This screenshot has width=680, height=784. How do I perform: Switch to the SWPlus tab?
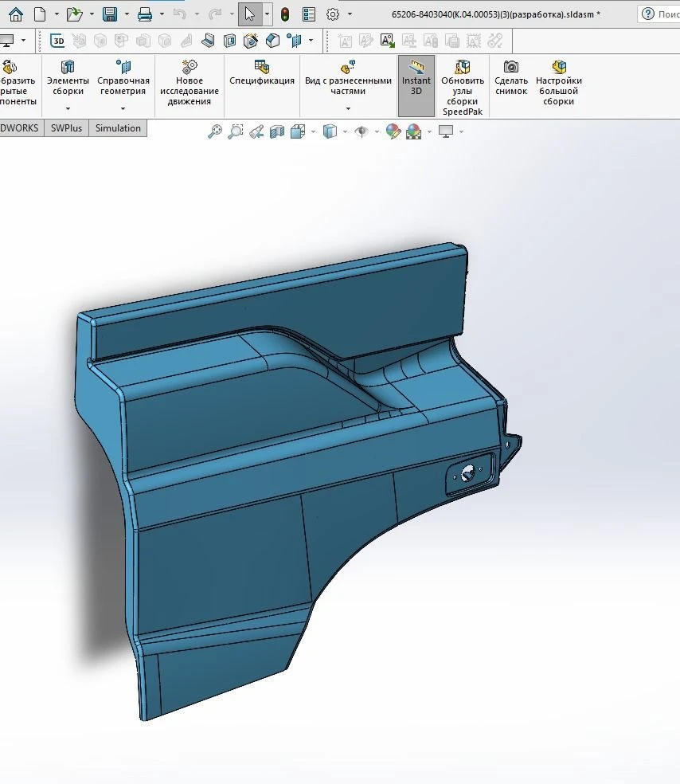coord(67,128)
